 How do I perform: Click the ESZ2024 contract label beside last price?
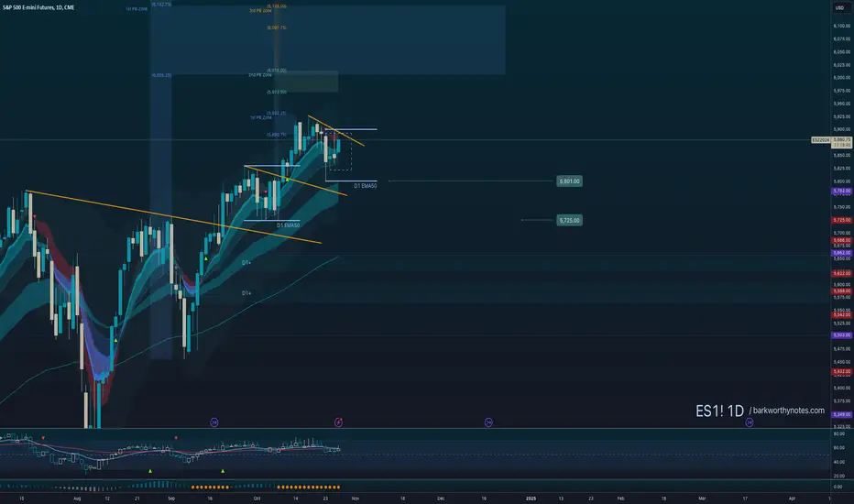coord(821,140)
